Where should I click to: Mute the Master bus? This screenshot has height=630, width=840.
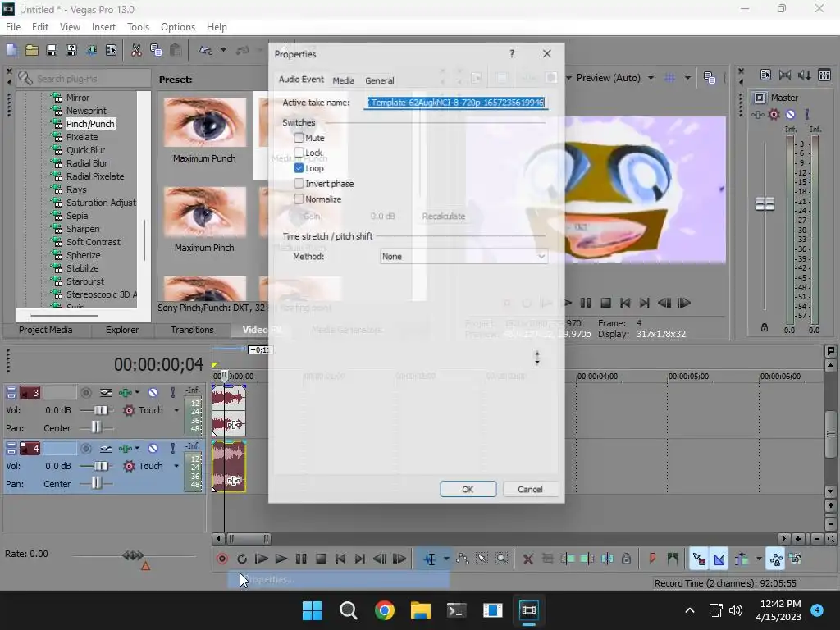click(790, 114)
